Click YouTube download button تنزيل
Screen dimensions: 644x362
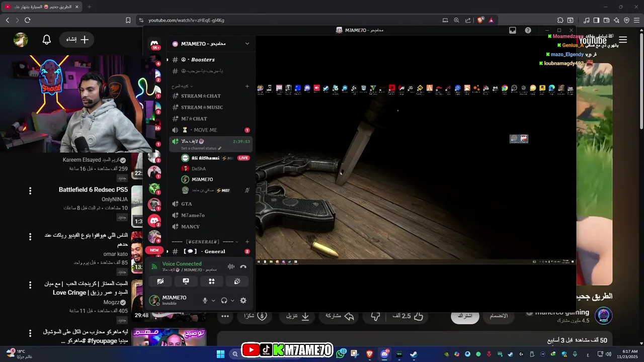click(x=298, y=316)
